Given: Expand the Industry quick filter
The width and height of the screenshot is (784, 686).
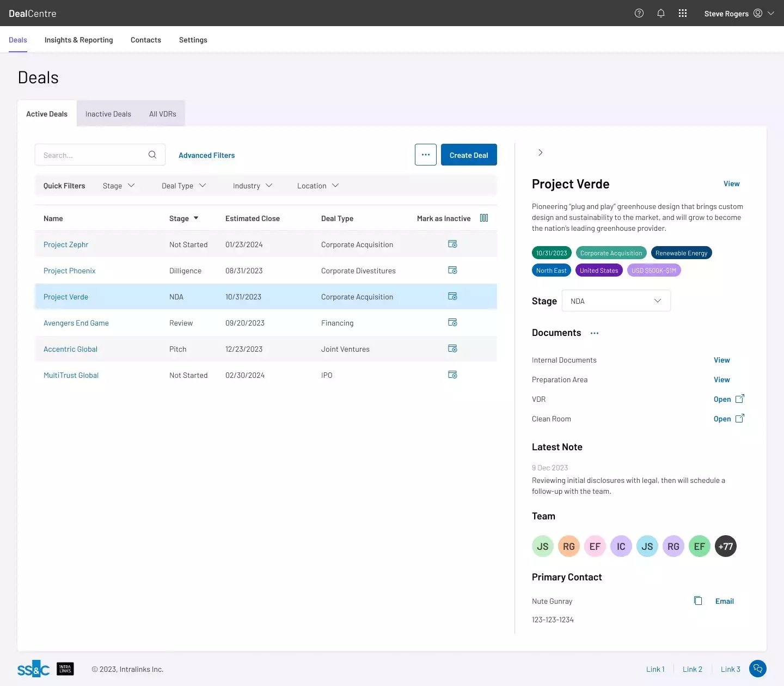Looking at the screenshot, I should [x=253, y=186].
